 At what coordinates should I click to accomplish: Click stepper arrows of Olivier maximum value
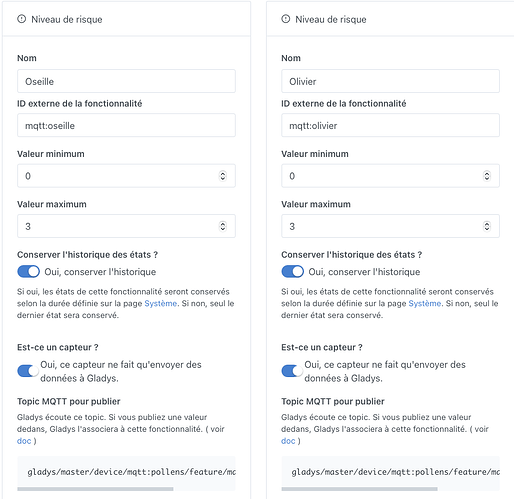pos(487,226)
